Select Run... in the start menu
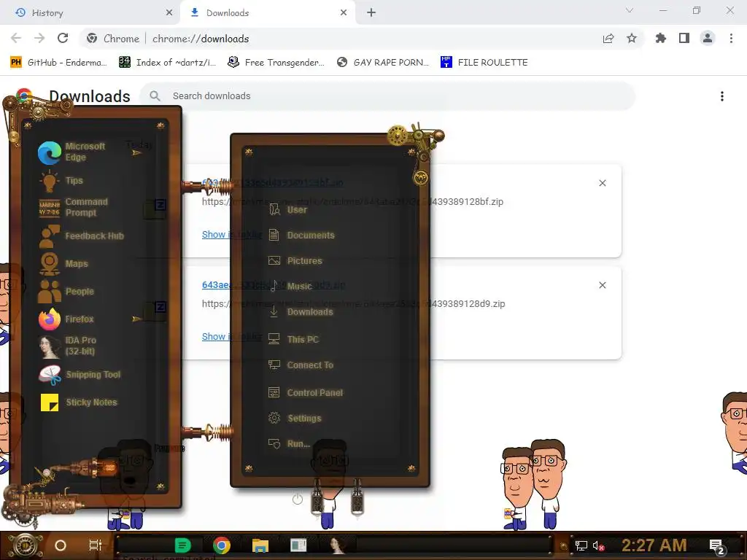This screenshot has width=747, height=560. [x=290, y=444]
